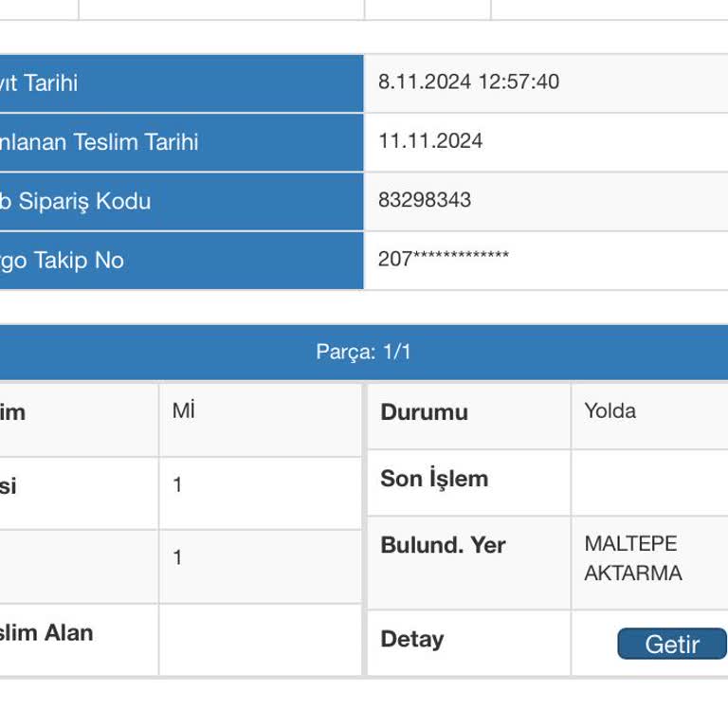Select the record date value 8.11.2024 12:57:40
728x728 pixels.
468,82
